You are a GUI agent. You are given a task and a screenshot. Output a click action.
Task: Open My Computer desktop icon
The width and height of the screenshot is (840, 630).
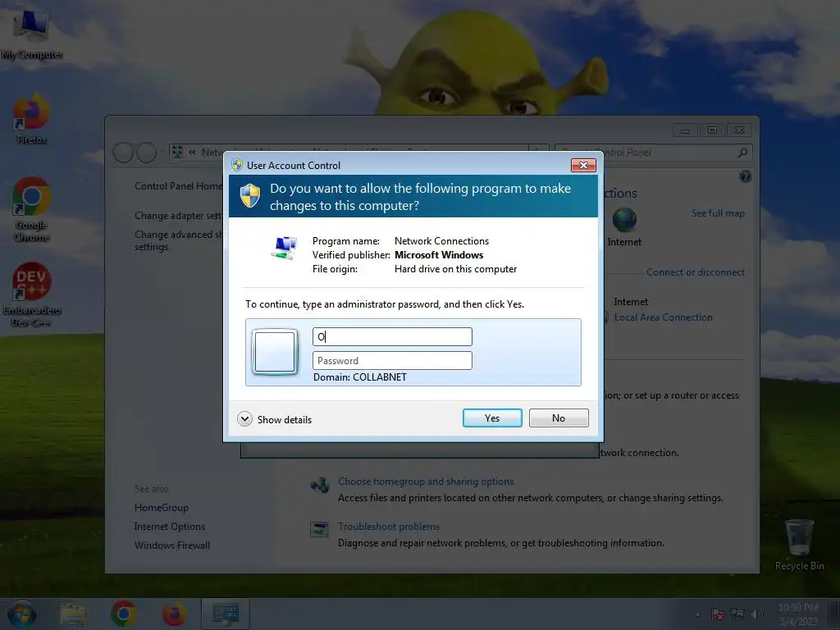tap(32, 33)
